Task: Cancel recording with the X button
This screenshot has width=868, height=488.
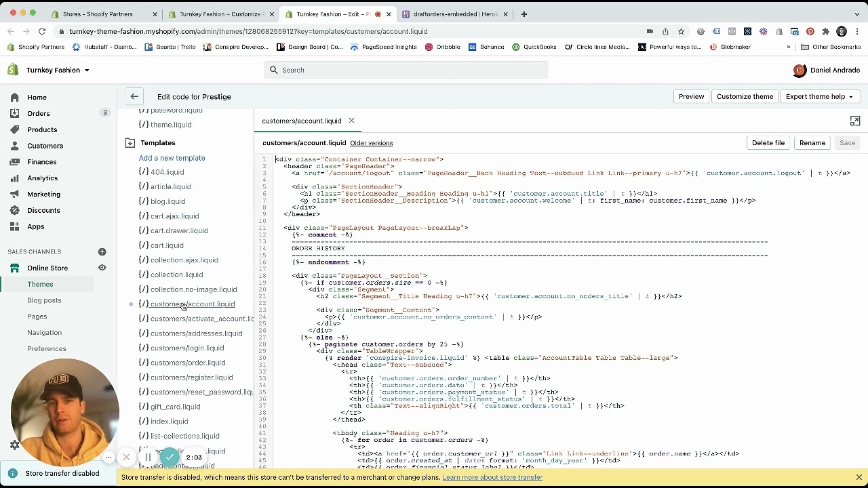Action: (x=126, y=457)
